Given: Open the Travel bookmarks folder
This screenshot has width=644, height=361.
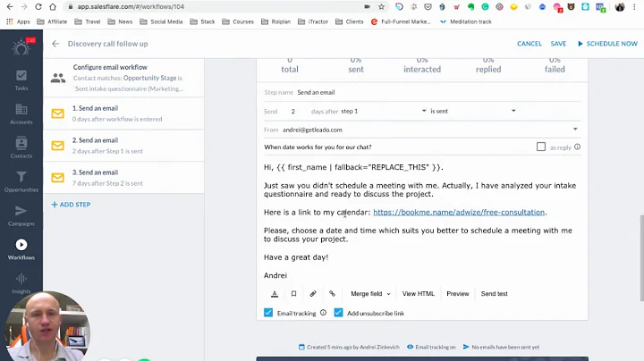Looking at the screenshot, I should [x=88, y=21].
